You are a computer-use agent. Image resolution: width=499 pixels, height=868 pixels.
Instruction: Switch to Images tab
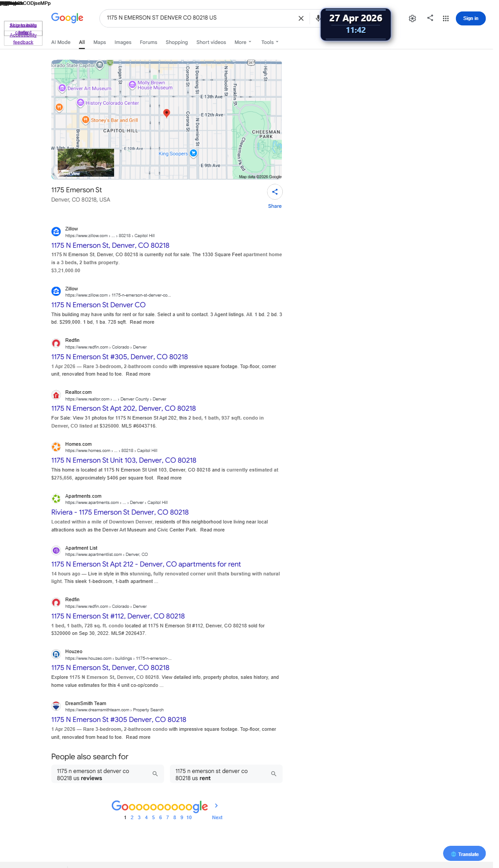(x=123, y=42)
